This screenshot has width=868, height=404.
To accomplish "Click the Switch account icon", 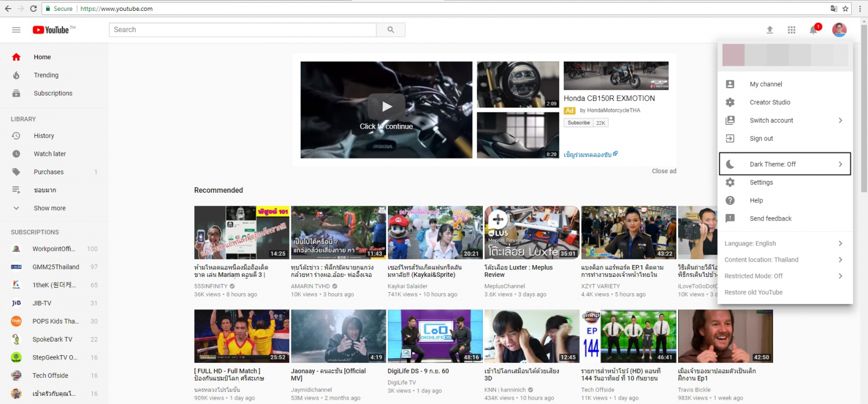I will (x=730, y=121).
